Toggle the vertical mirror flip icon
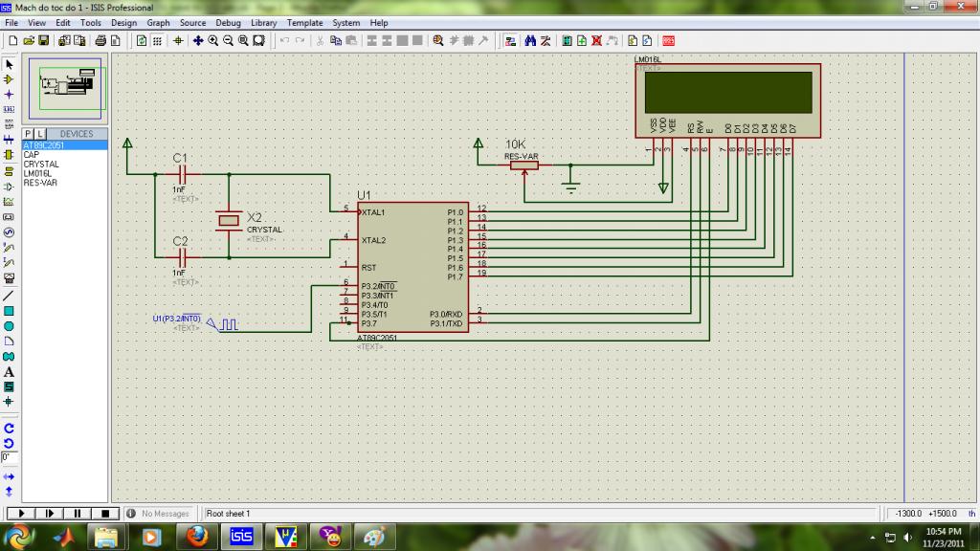This screenshot has height=551, width=980. click(9, 491)
